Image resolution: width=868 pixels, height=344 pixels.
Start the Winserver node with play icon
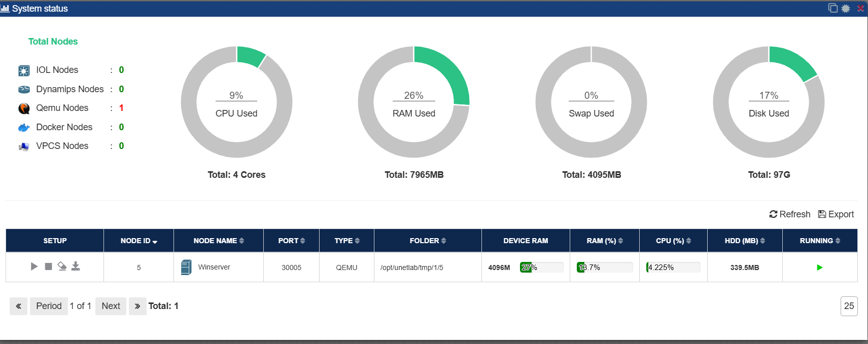[x=34, y=266]
